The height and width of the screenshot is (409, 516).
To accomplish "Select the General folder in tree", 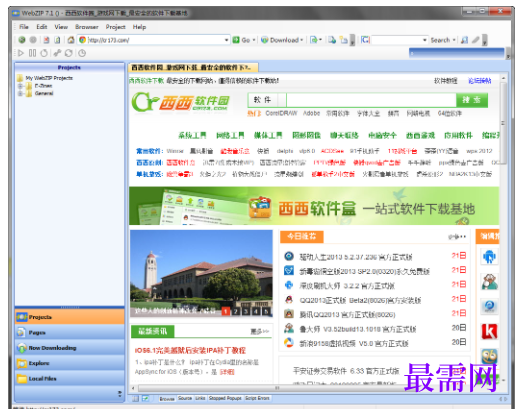I will coord(44,93).
